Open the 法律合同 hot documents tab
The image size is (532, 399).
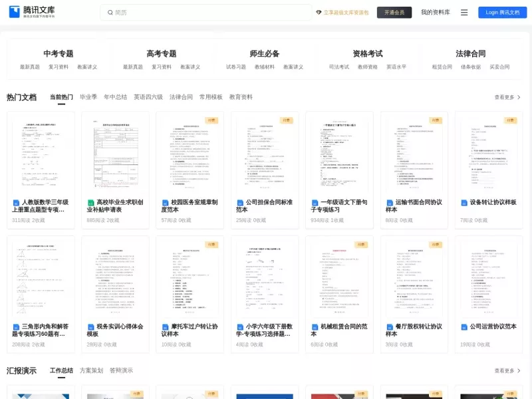point(181,97)
